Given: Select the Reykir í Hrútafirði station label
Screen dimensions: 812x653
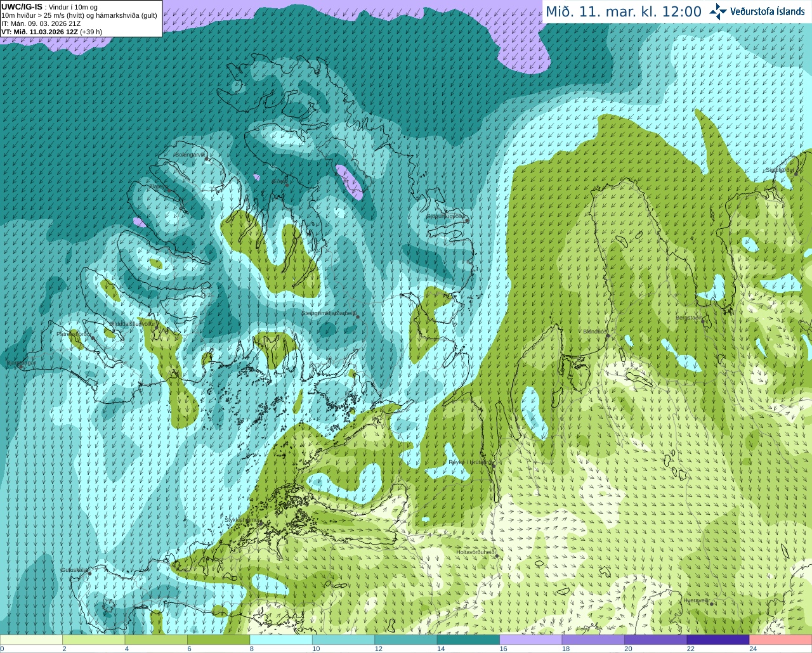Looking at the screenshot, I should (471, 462).
